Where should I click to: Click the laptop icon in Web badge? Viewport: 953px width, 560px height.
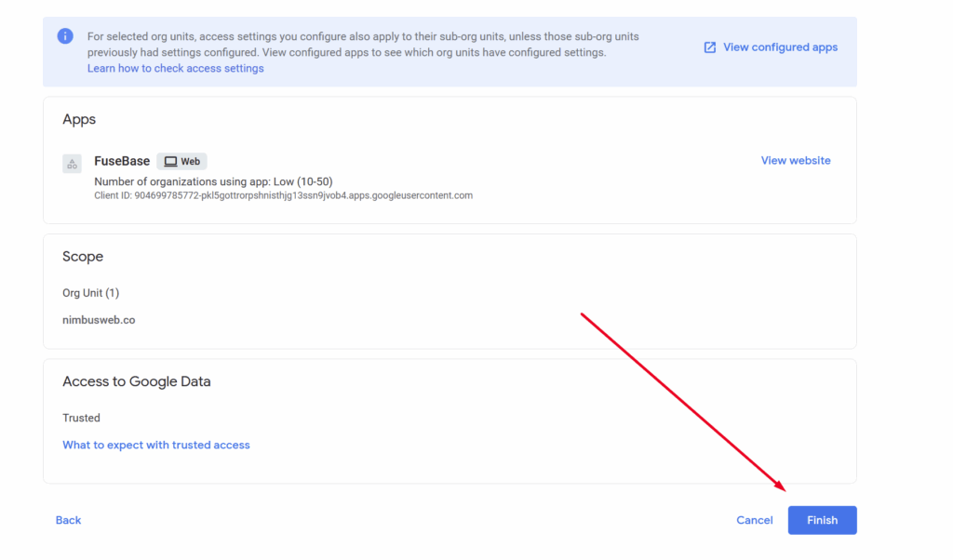(170, 162)
